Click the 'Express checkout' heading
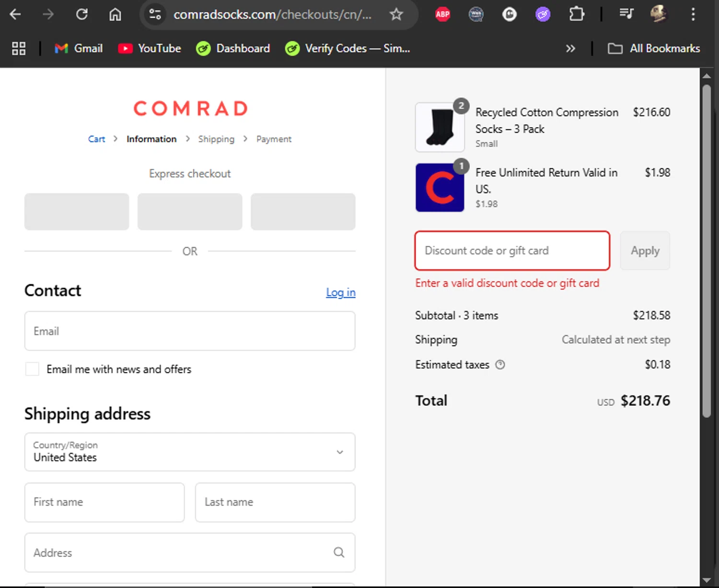The image size is (719, 588). tap(190, 173)
